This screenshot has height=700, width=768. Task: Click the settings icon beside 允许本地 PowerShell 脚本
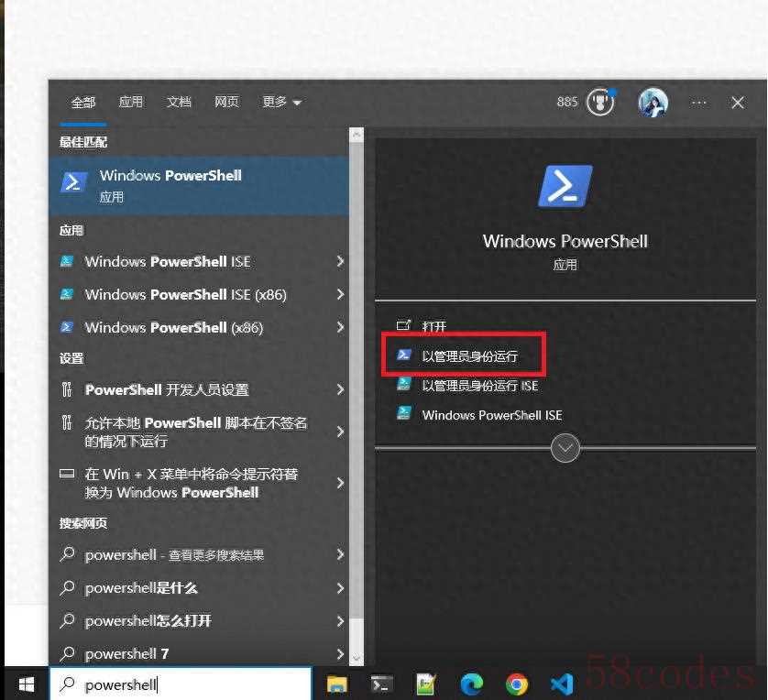pos(67,422)
